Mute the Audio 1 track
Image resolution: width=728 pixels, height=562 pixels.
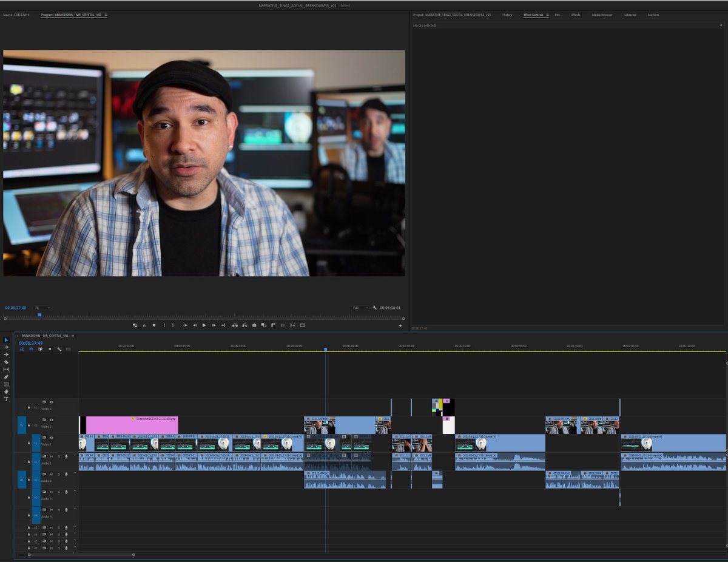(52, 456)
